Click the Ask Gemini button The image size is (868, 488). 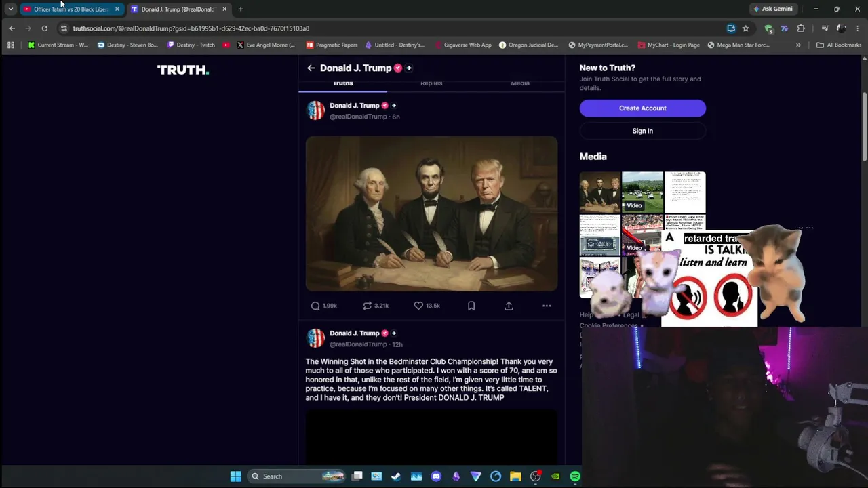pyautogui.click(x=772, y=9)
